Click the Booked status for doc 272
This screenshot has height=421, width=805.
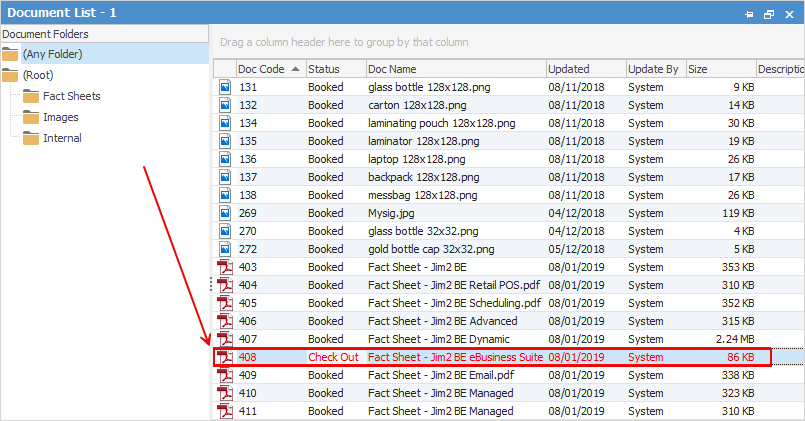click(325, 248)
